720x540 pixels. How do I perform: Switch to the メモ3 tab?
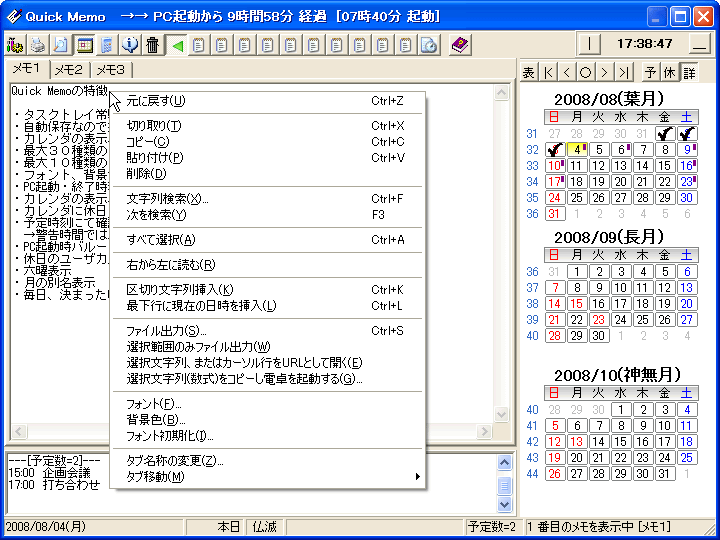(x=111, y=70)
